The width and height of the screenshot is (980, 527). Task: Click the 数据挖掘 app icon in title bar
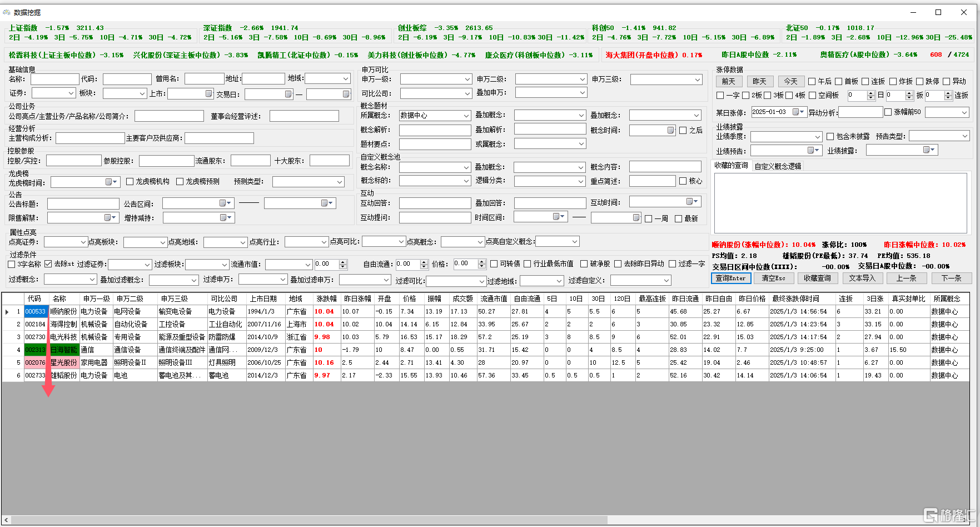7,12
